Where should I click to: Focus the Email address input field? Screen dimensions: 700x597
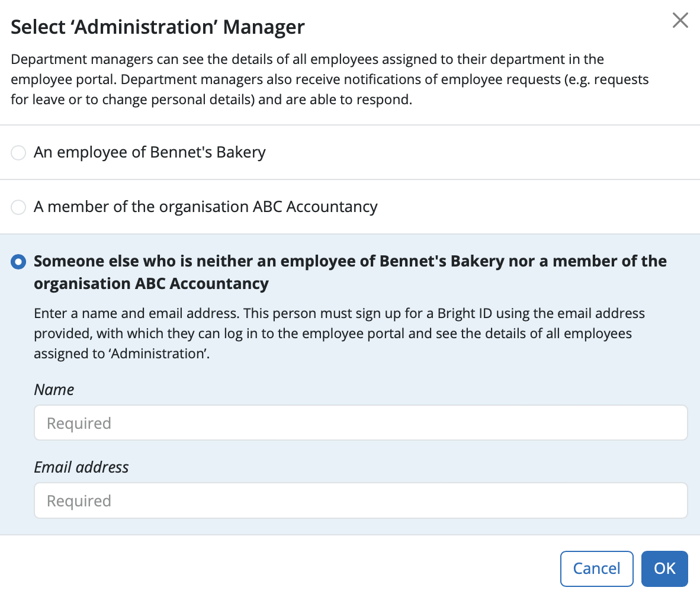[361, 500]
